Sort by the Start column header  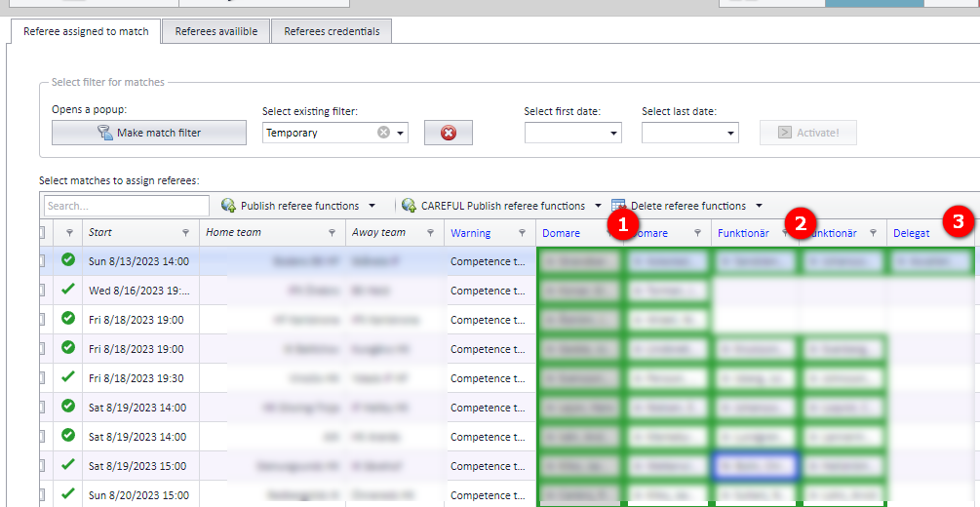100,233
